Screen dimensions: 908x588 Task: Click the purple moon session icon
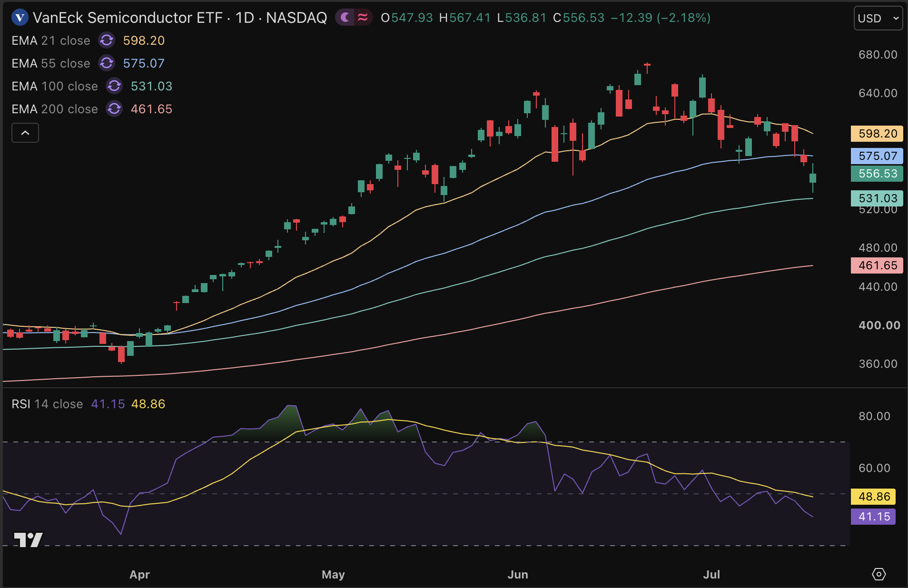click(345, 18)
